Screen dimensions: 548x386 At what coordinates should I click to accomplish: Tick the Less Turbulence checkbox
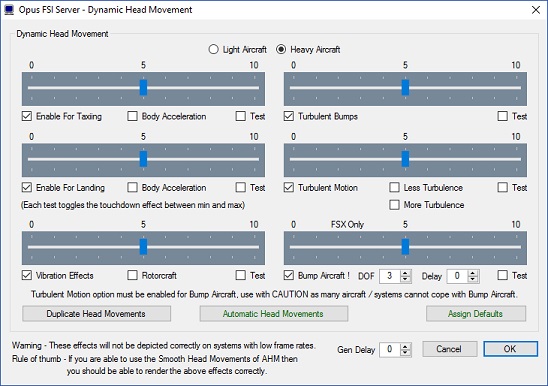394,187
